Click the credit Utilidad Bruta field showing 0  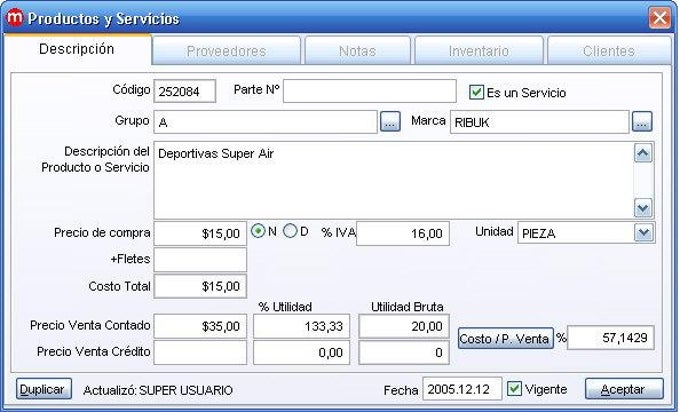click(x=404, y=352)
